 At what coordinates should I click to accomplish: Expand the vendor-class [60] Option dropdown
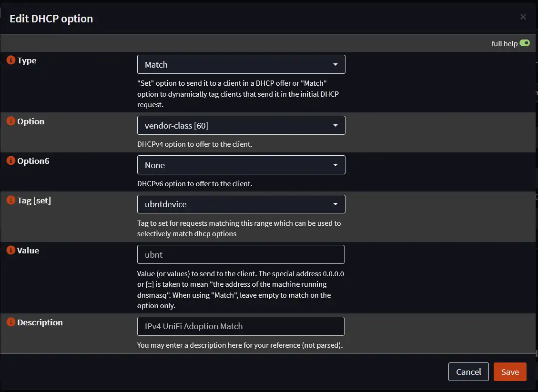point(241,125)
